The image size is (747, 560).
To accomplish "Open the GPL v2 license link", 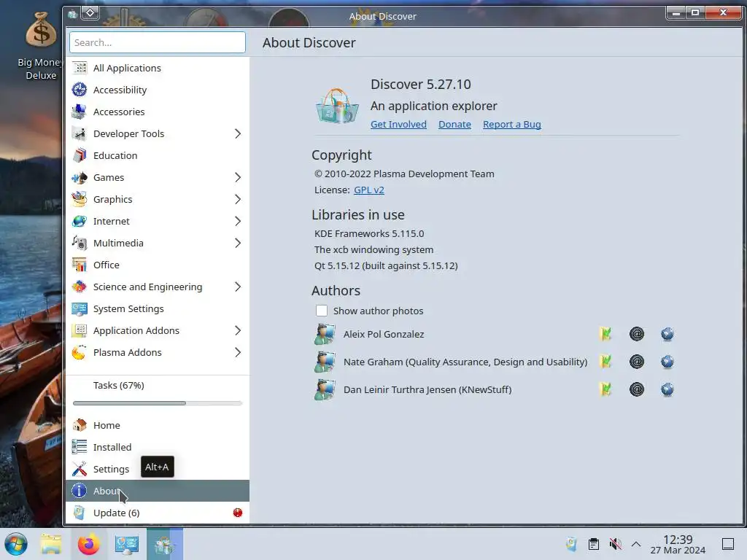I will coord(368,190).
